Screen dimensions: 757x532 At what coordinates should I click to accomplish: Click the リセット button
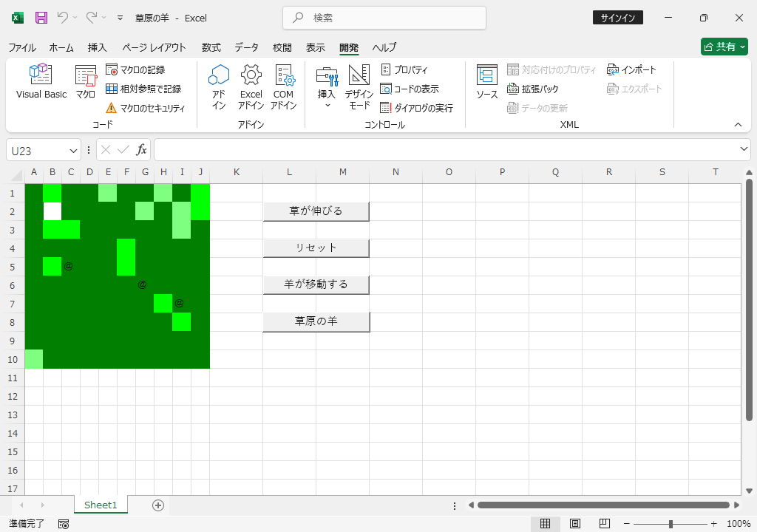tap(316, 248)
